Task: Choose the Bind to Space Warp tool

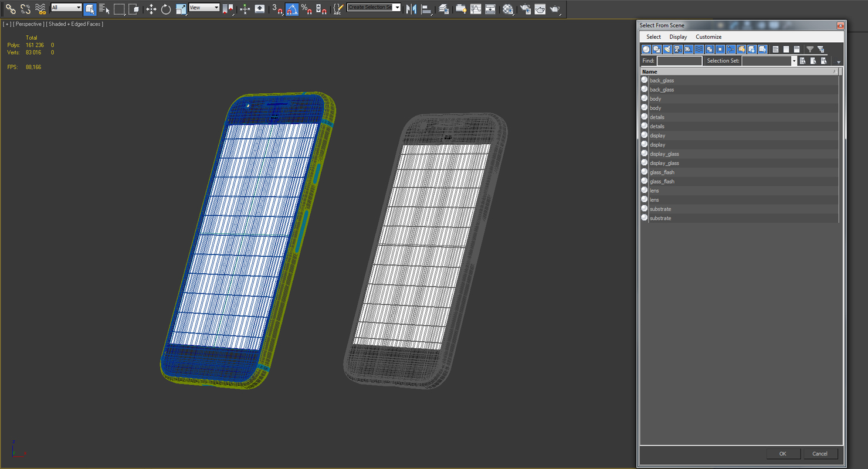Action: [x=40, y=9]
